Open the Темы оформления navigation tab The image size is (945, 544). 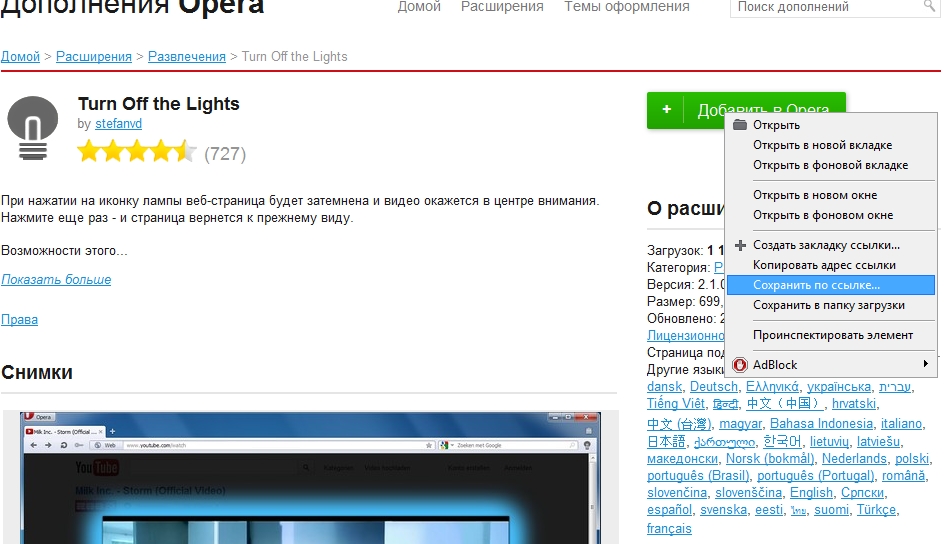[x=626, y=7]
